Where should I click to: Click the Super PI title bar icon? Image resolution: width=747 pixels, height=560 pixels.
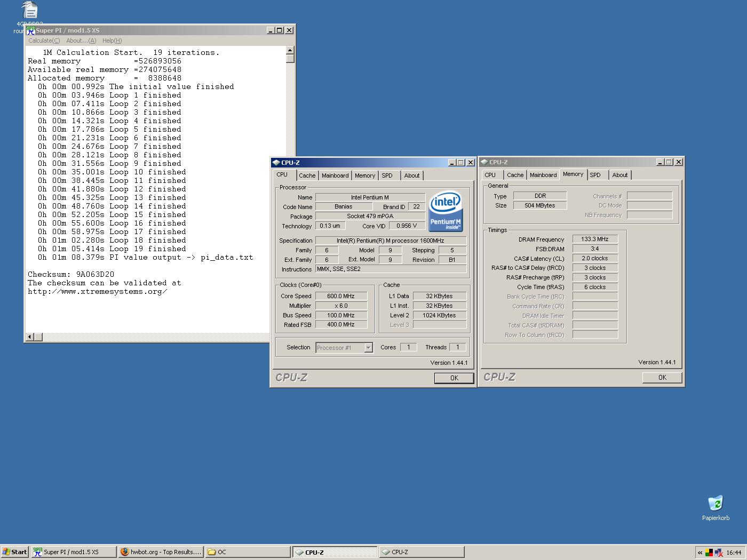pyautogui.click(x=31, y=30)
